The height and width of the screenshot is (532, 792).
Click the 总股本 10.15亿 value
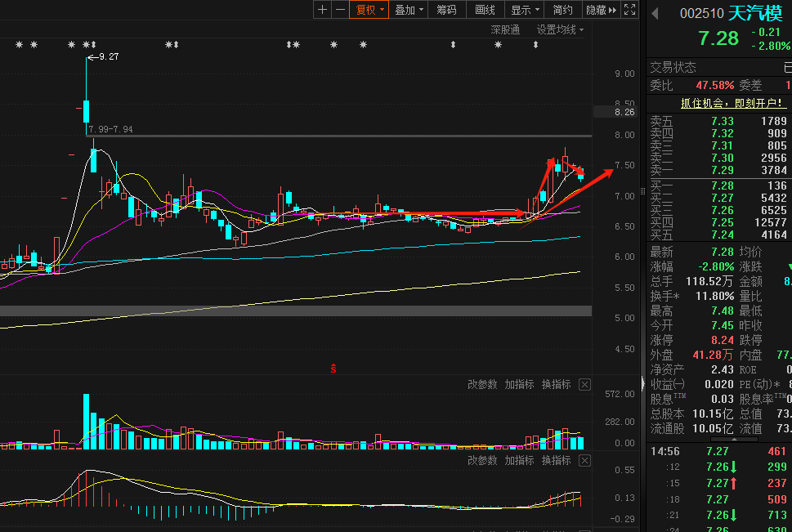(713, 414)
